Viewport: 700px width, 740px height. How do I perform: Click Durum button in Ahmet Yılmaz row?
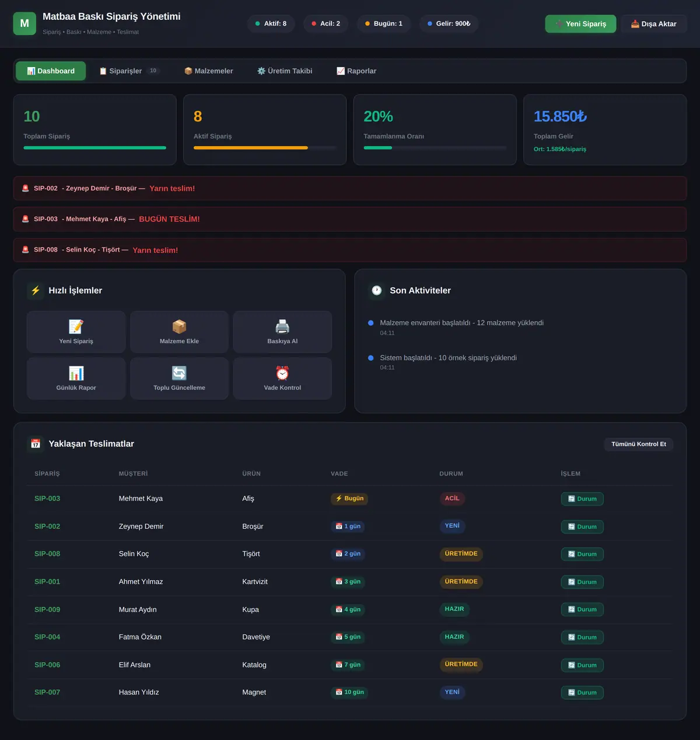pyautogui.click(x=582, y=582)
